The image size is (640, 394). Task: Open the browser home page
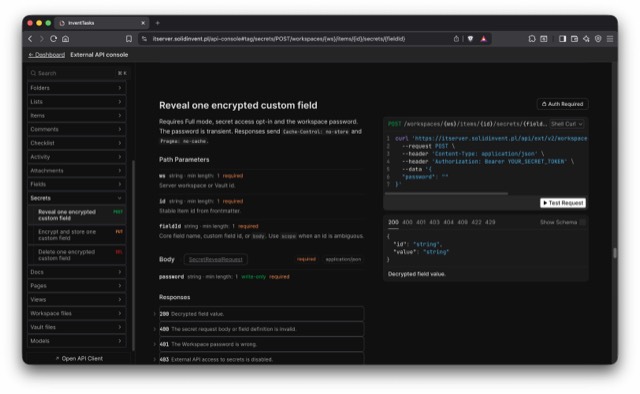65,39
